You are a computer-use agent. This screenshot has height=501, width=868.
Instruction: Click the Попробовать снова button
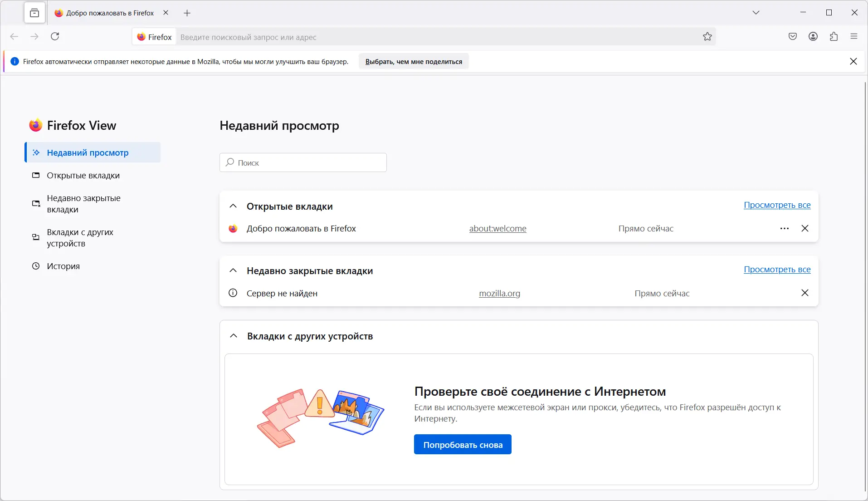[463, 445]
